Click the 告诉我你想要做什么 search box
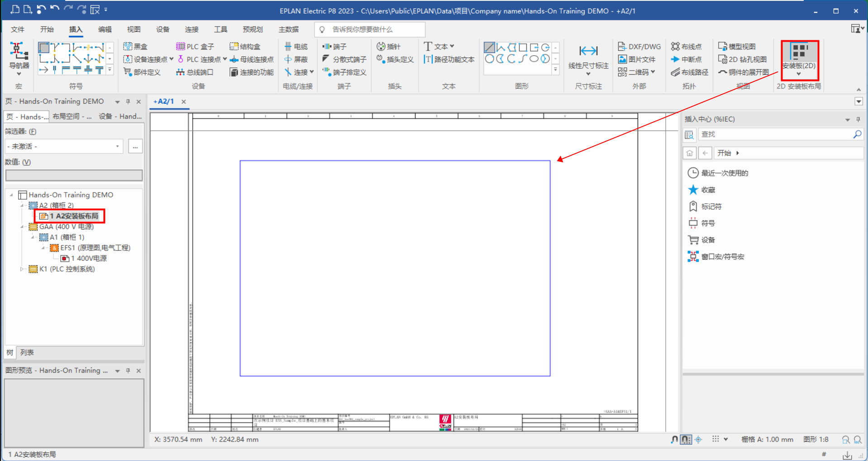 point(370,29)
